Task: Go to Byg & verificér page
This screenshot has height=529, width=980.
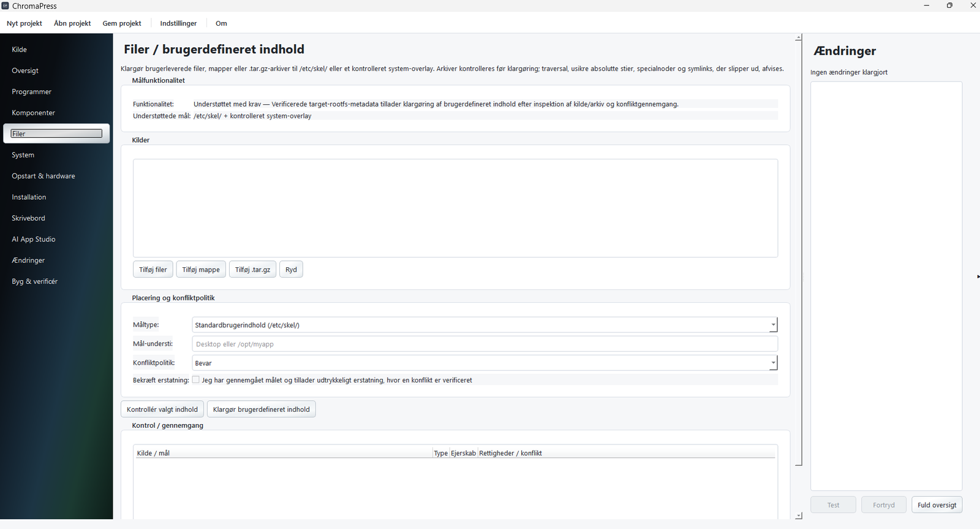Action: click(x=56, y=281)
